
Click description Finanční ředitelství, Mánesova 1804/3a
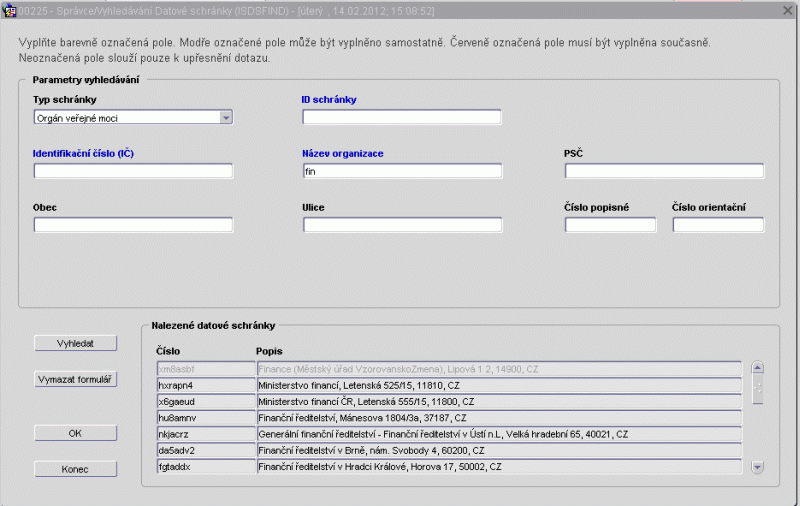[499, 418]
